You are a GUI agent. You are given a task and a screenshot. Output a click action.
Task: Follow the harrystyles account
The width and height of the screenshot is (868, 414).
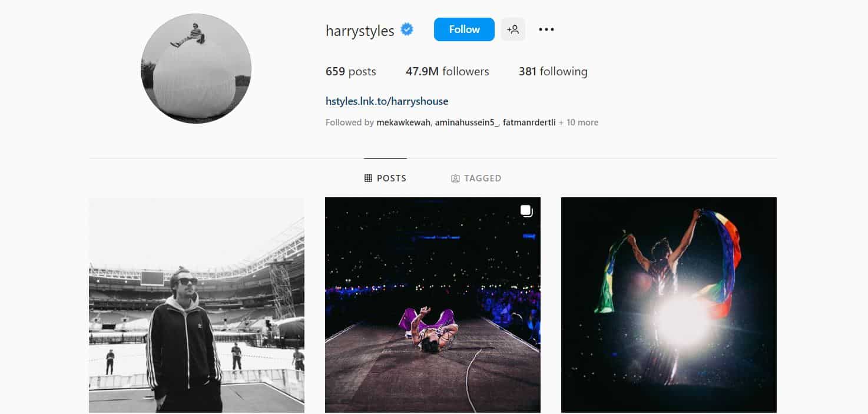point(464,29)
